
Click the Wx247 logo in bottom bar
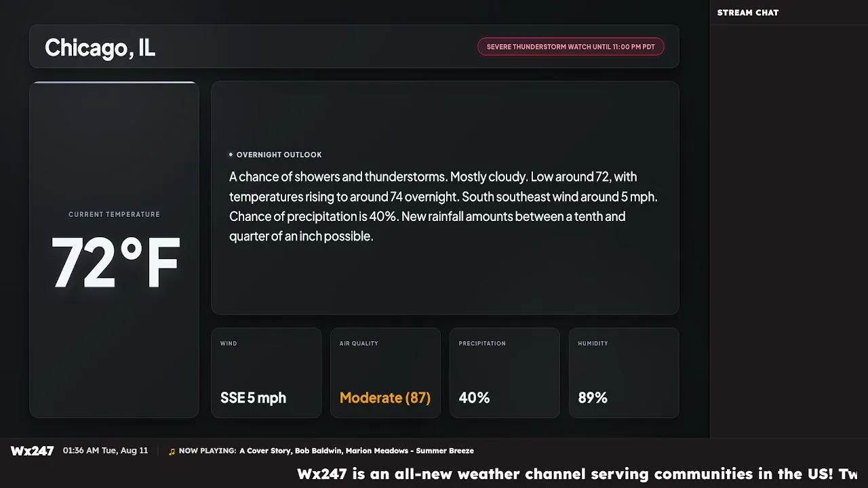coord(32,451)
